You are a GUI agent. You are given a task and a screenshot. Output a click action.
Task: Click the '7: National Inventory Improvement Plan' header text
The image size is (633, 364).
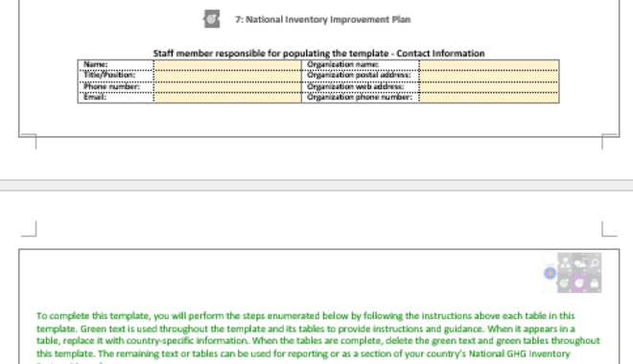tap(323, 19)
